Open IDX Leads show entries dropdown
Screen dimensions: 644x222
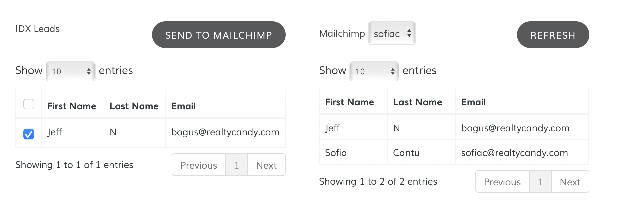tap(71, 71)
